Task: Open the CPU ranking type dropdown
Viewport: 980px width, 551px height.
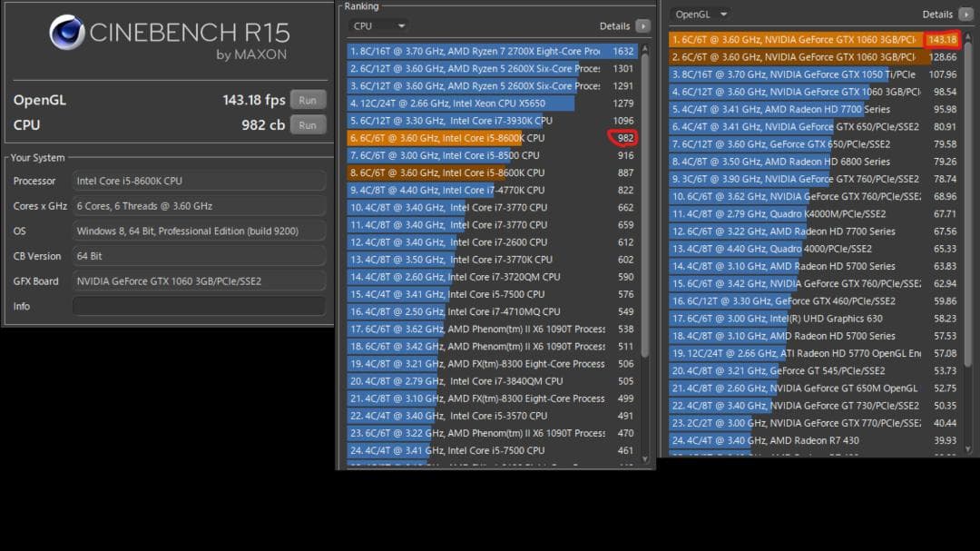Action: [x=378, y=26]
